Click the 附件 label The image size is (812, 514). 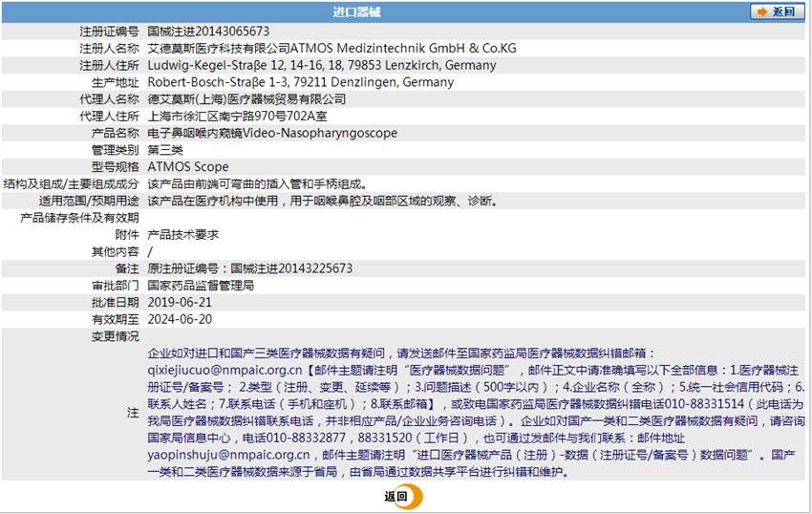[x=127, y=235]
